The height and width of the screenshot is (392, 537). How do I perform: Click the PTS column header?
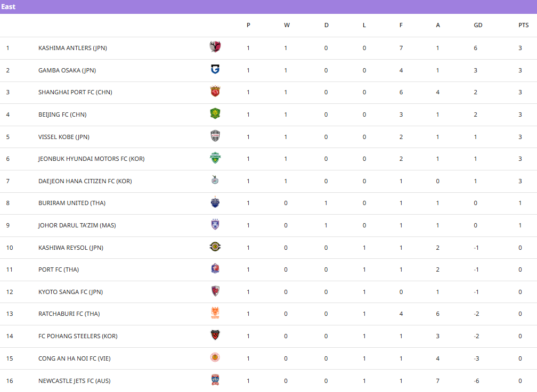(524, 25)
